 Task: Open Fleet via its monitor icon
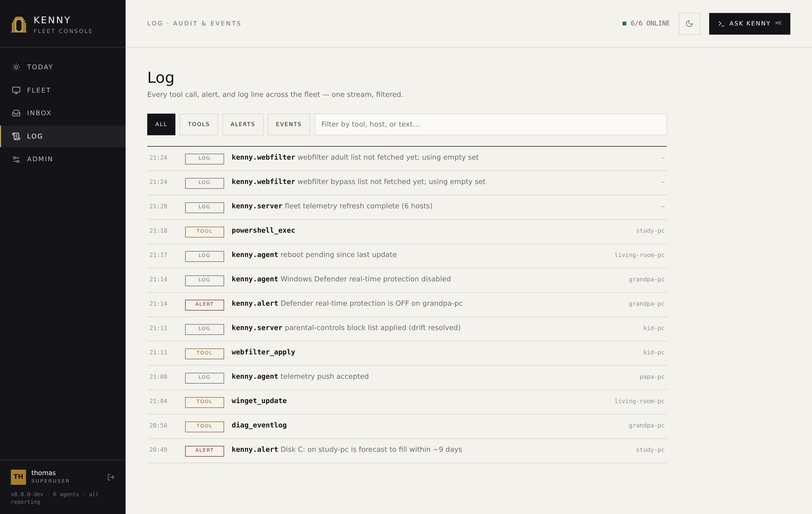[16, 90]
